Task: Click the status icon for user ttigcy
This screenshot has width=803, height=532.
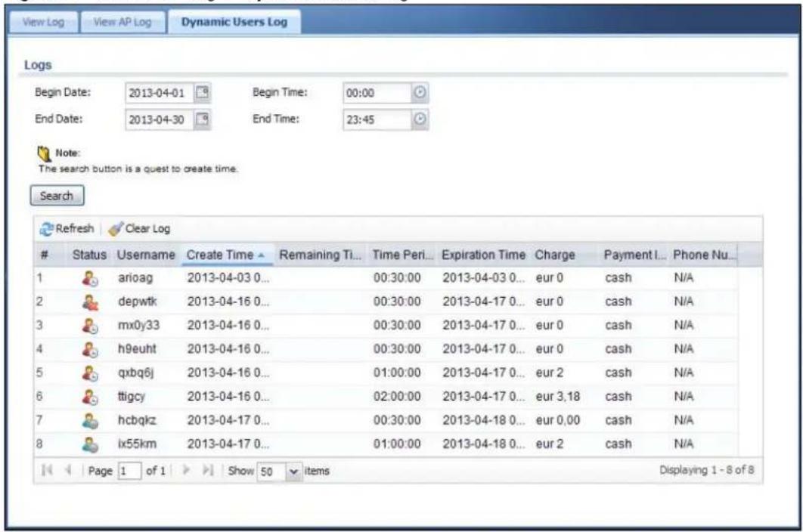Action: (x=90, y=396)
